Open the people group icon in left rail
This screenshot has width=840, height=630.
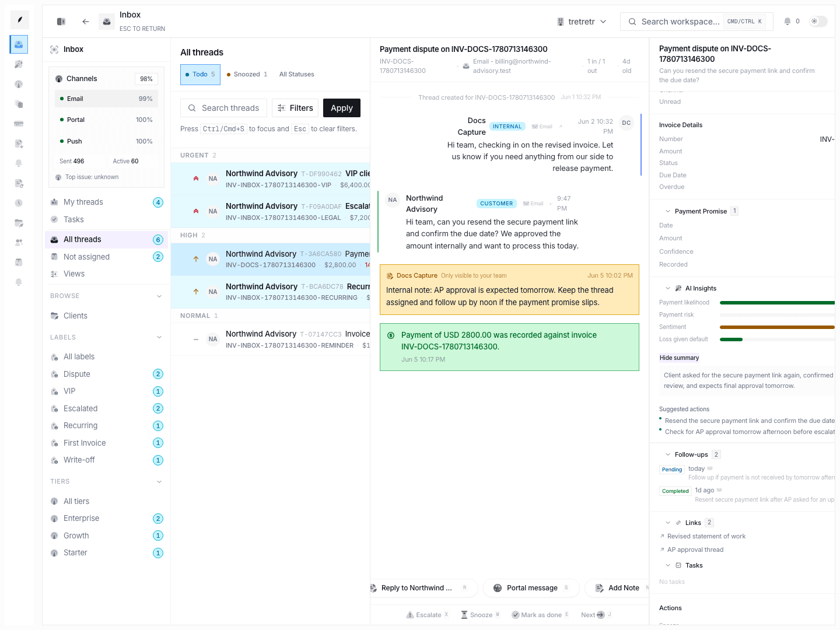pos(19,242)
